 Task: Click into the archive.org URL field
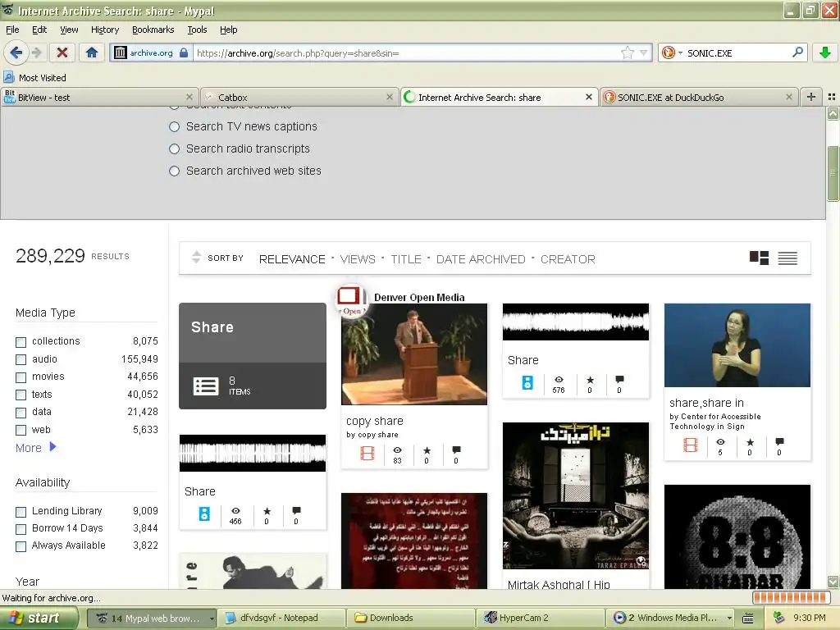tap(407, 52)
